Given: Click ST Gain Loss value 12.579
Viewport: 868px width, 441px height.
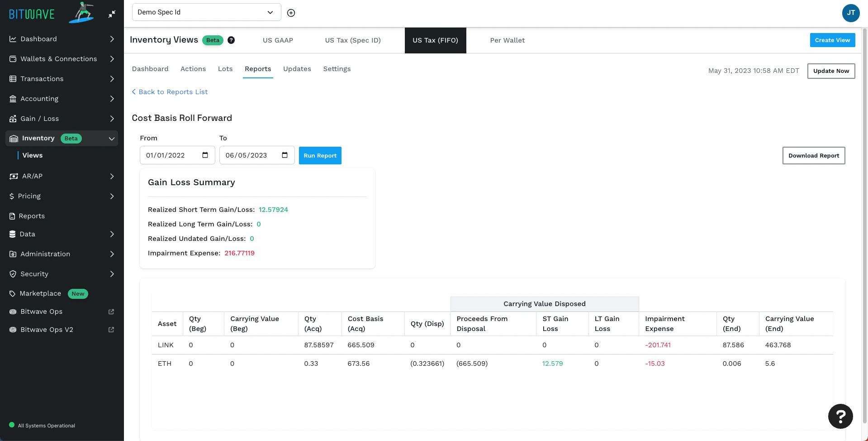Looking at the screenshot, I should tap(553, 364).
